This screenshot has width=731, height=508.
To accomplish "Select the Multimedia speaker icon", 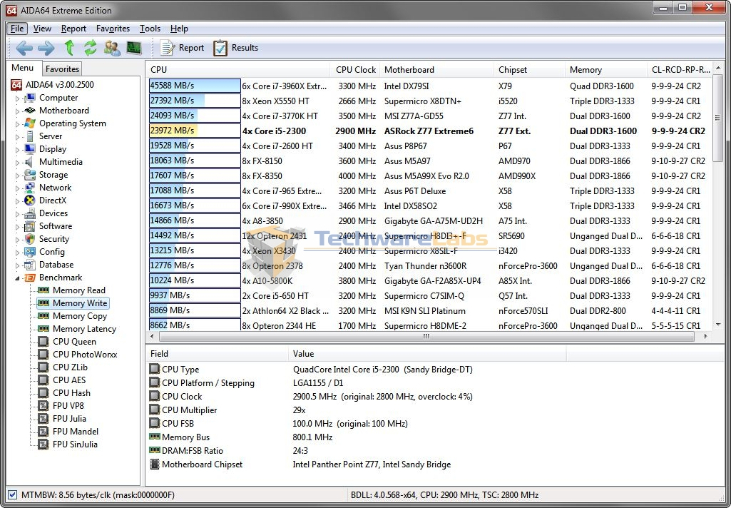I will [29, 162].
